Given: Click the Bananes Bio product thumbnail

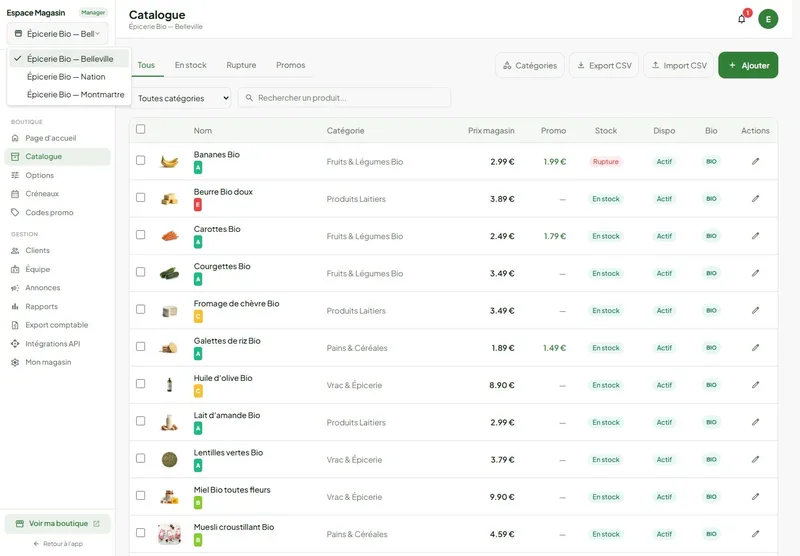Looking at the screenshot, I should coord(169,162).
